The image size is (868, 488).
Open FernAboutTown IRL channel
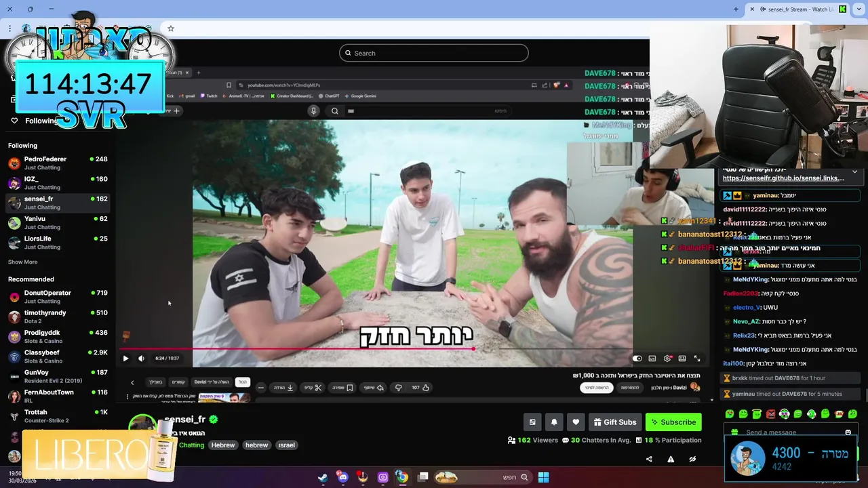[x=58, y=396]
